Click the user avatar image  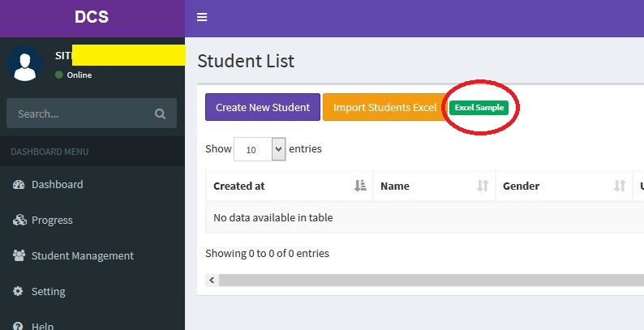(24, 65)
